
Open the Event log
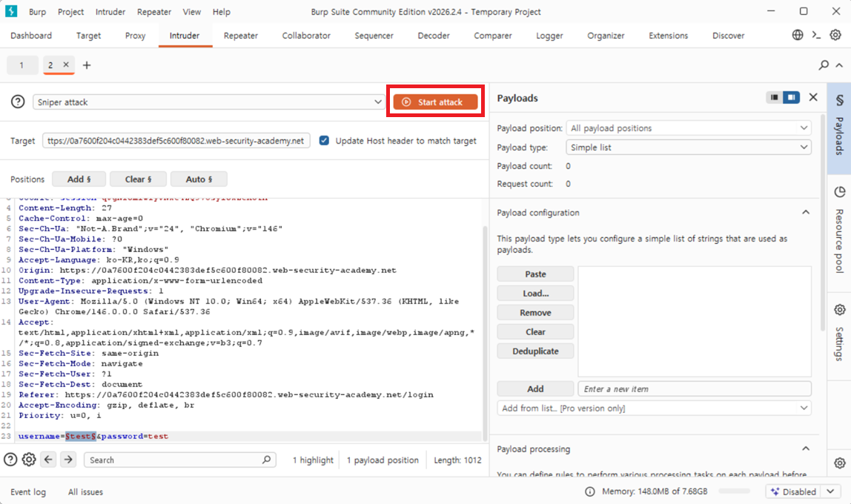click(x=28, y=491)
